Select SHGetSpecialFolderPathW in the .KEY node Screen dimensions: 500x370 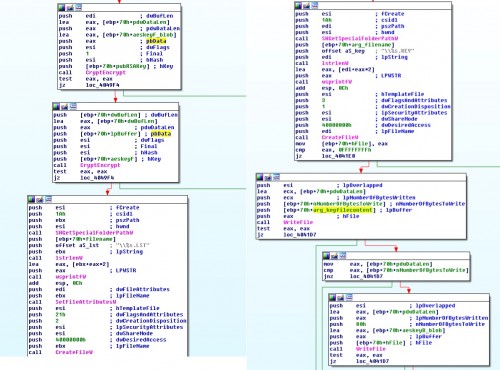[360, 38]
